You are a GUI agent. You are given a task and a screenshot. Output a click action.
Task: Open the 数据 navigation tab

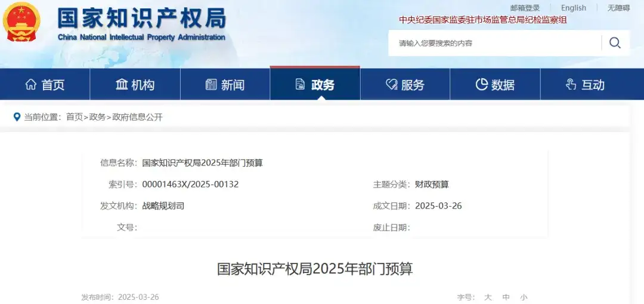click(495, 84)
